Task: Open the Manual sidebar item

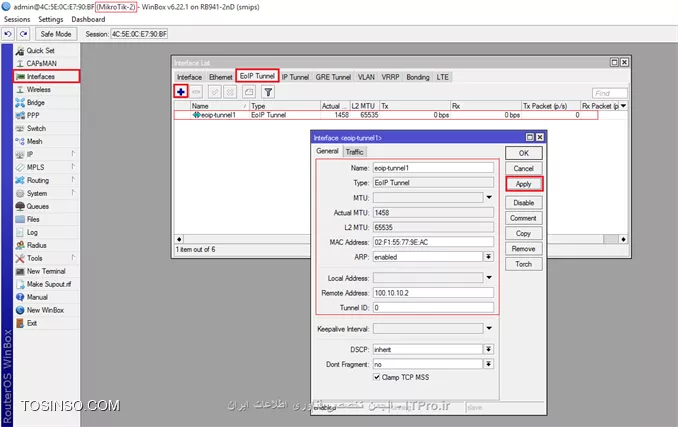Action: tap(37, 297)
